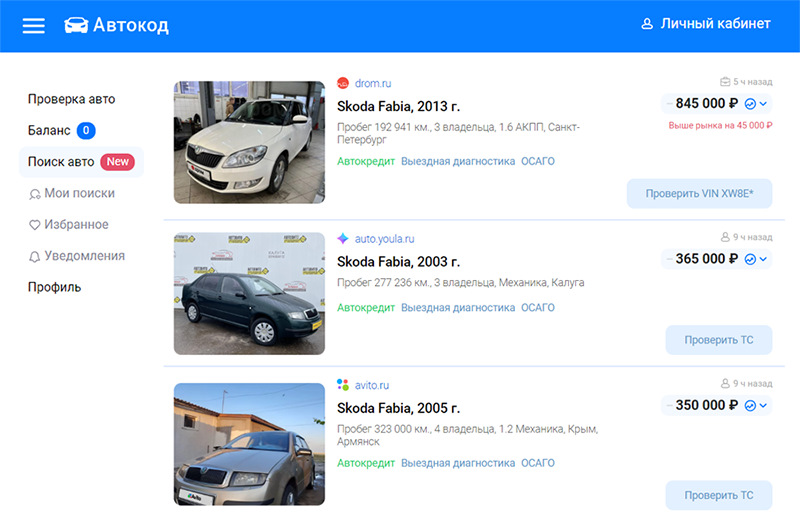Click Выездная диагностика on Fabia 2005 listing
Viewport: 800px width, 529px height.
[458, 463]
